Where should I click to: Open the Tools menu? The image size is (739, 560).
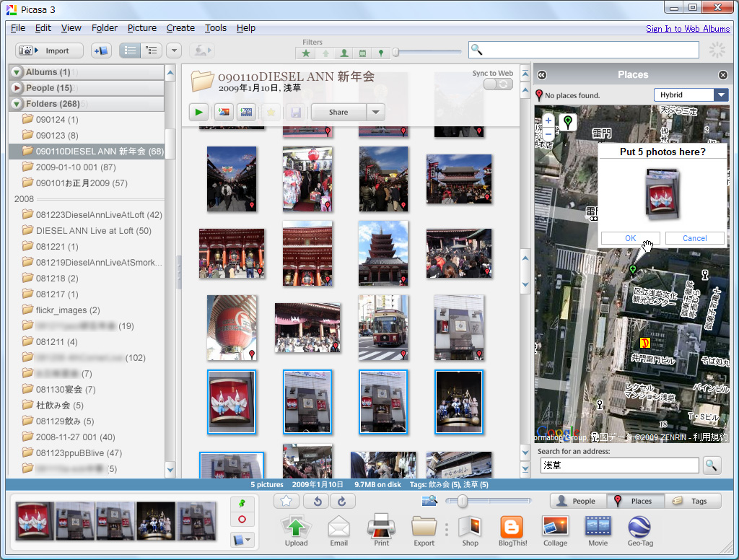tap(216, 28)
